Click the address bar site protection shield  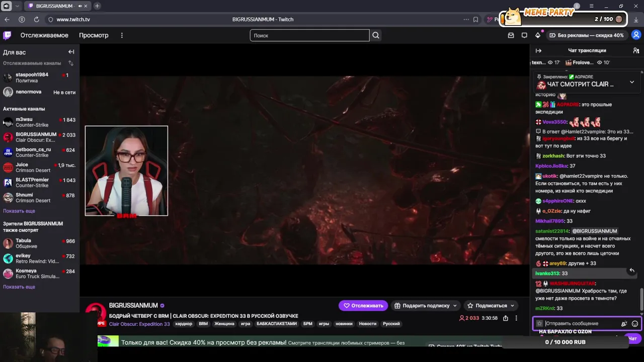(x=50, y=19)
